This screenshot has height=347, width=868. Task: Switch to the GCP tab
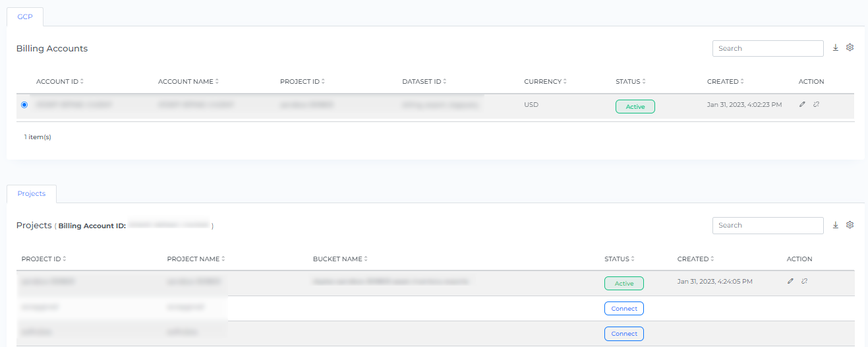click(25, 16)
